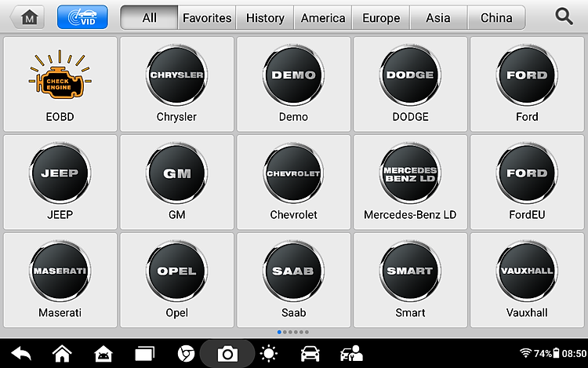Take a screenshot with the camera icon

point(227,354)
